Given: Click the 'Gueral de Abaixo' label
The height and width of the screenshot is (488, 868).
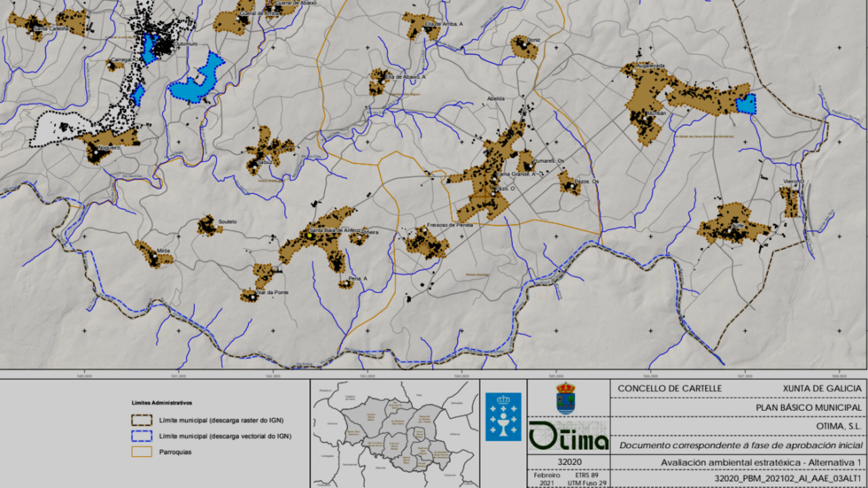Looking at the screenshot, I should 296,3.
